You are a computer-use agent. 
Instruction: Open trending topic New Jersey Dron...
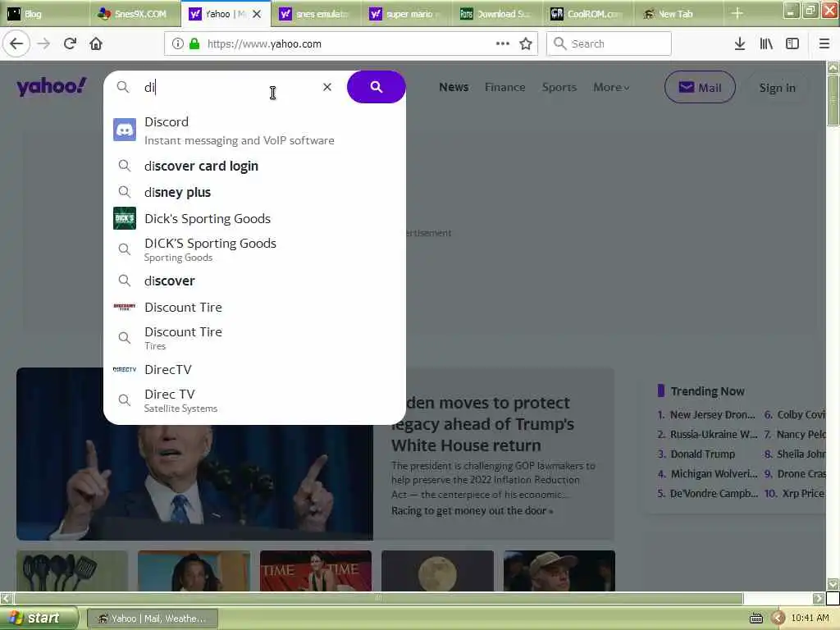point(713,414)
